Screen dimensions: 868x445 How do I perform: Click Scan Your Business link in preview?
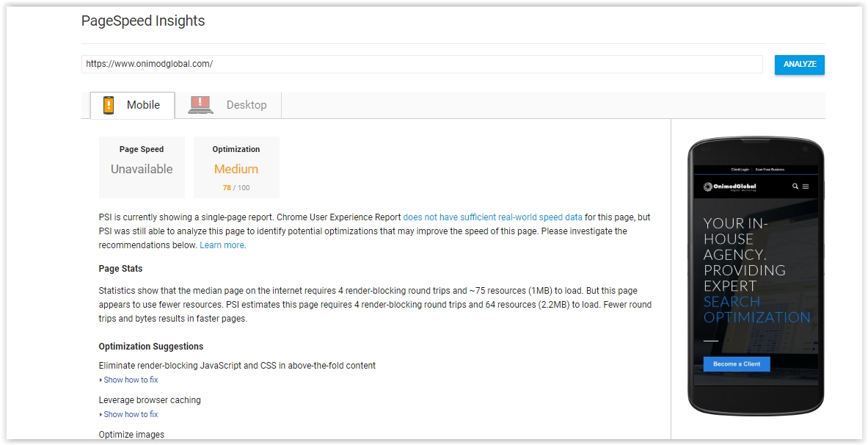coord(770,170)
